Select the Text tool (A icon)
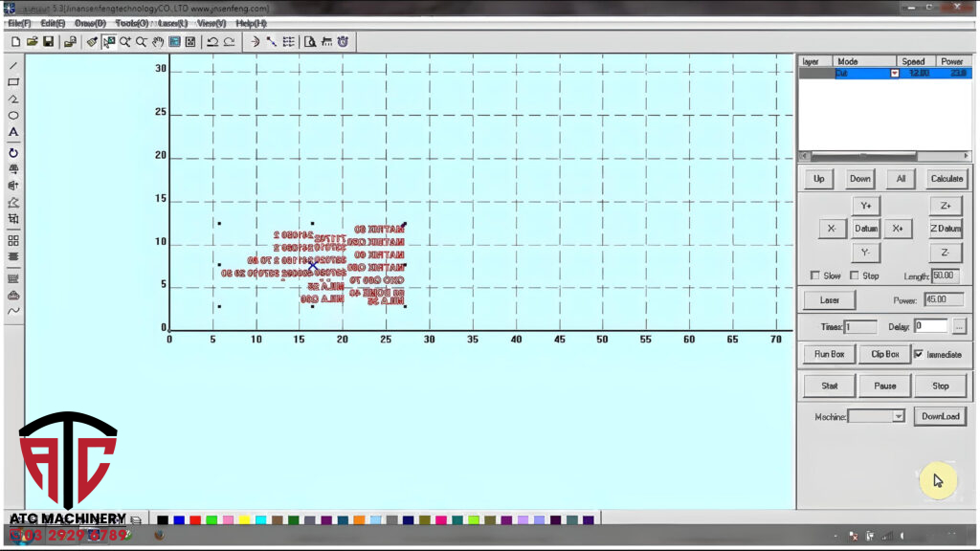The height and width of the screenshot is (551, 980). click(13, 132)
